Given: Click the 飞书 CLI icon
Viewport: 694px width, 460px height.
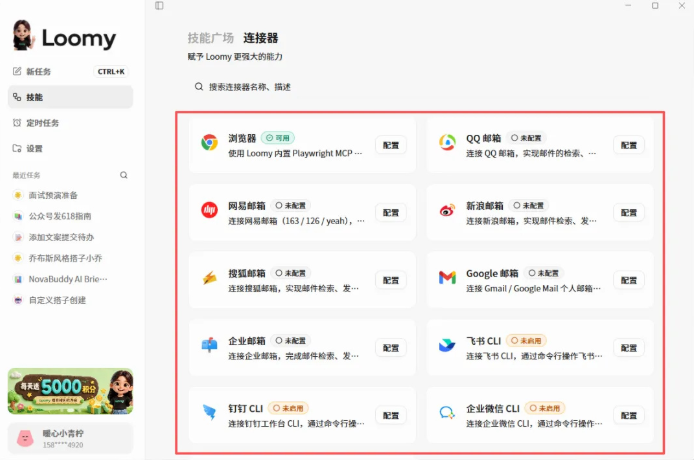Looking at the screenshot, I should click(x=447, y=345).
